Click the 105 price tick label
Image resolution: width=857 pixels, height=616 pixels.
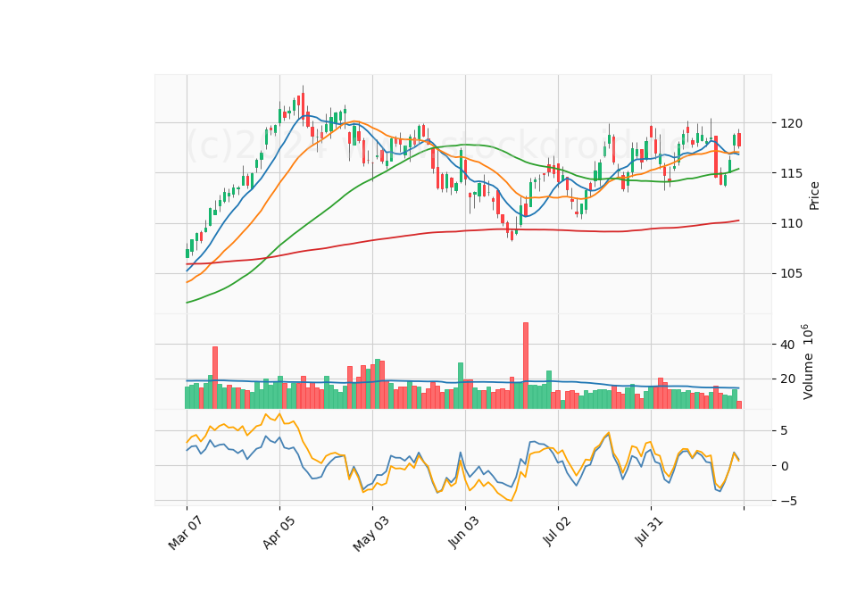[x=791, y=273]
